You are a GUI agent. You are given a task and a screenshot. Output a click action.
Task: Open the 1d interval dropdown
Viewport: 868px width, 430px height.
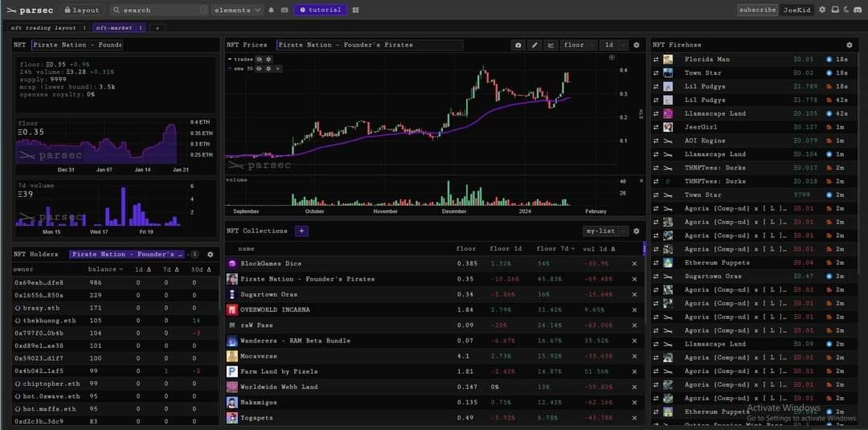tap(613, 45)
